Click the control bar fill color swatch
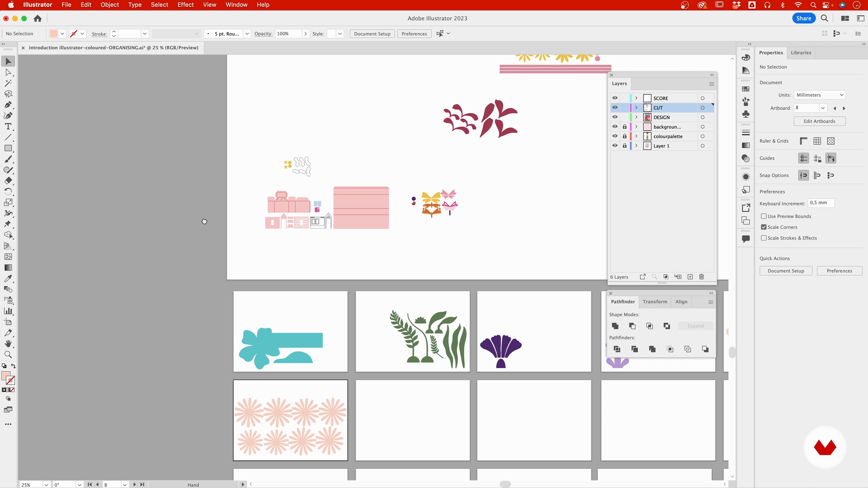This screenshot has width=868, height=488. pos(54,34)
